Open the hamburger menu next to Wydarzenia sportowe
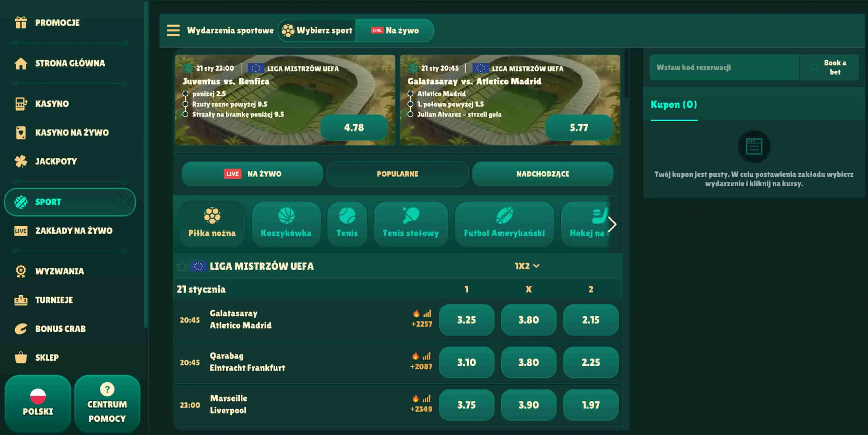The width and height of the screenshot is (868, 435). click(x=173, y=30)
